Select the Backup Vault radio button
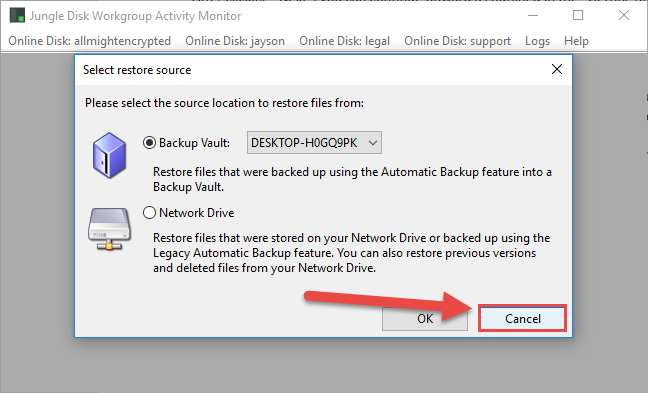The width and height of the screenshot is (648, 393). tap(149, 143)
